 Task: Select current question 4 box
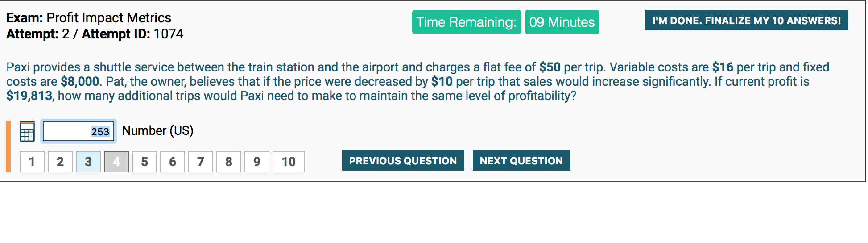tap(116, 162)
